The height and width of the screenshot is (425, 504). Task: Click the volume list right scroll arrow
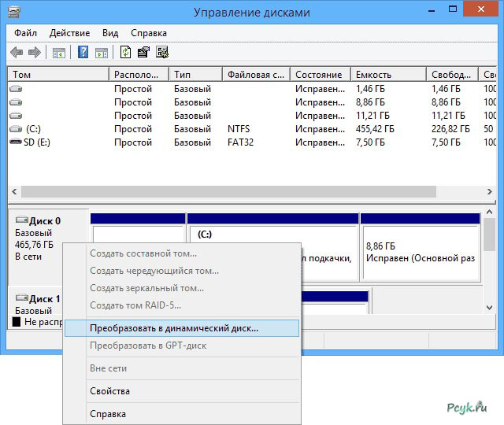490,192
